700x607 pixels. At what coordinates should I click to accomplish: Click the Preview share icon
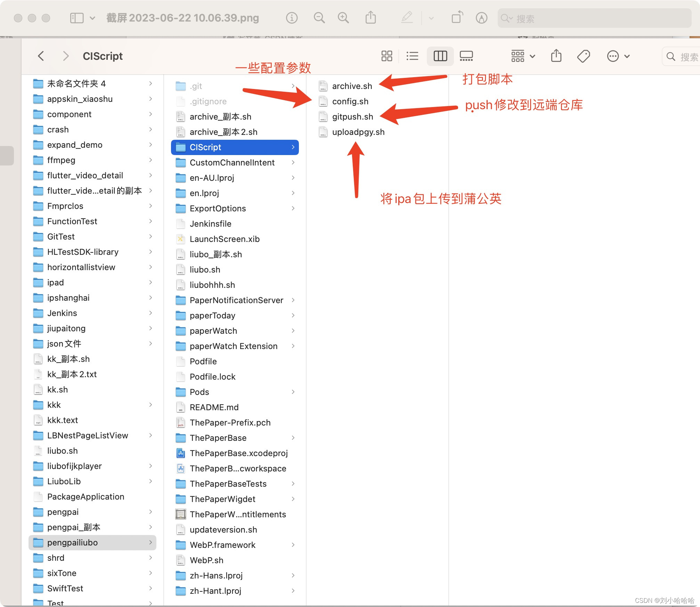pyautogui.click(x=371, y=18)
